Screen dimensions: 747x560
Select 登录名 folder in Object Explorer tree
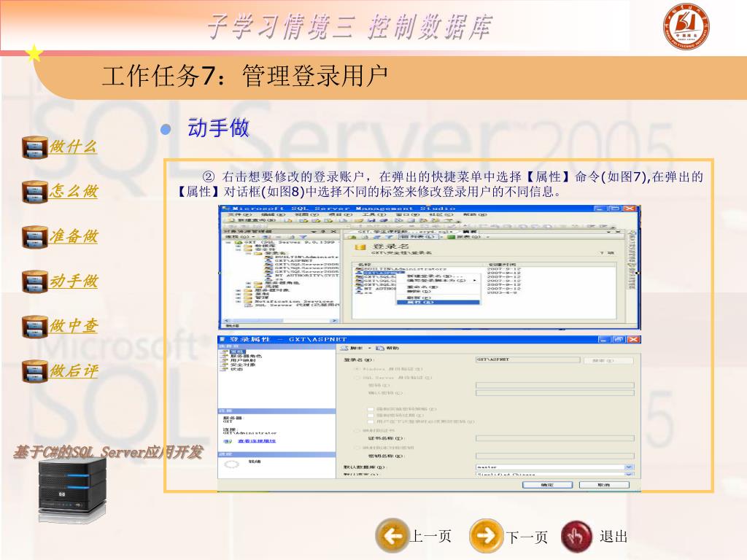click(269, 253)
